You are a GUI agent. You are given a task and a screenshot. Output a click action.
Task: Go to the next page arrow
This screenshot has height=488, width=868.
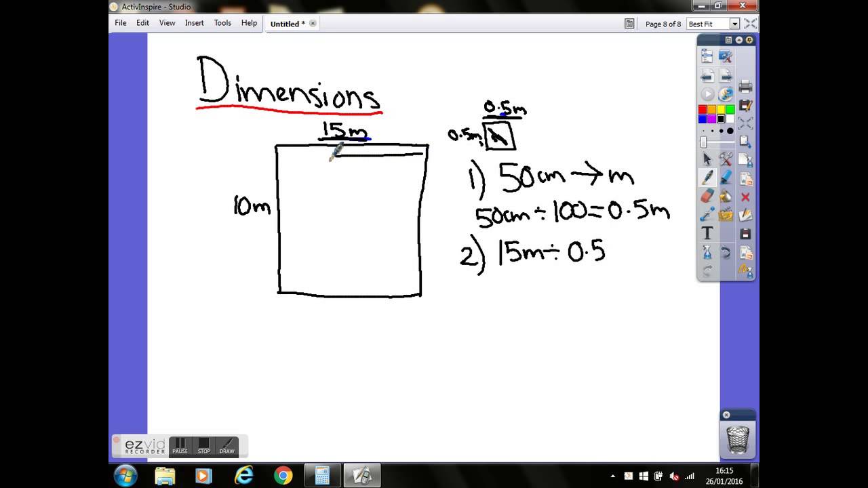point(726,75)
